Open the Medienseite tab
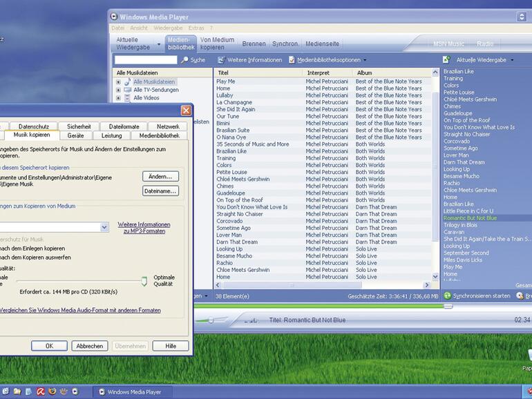Viewport: 532px width, 399px height. click(x=323, y=43)
